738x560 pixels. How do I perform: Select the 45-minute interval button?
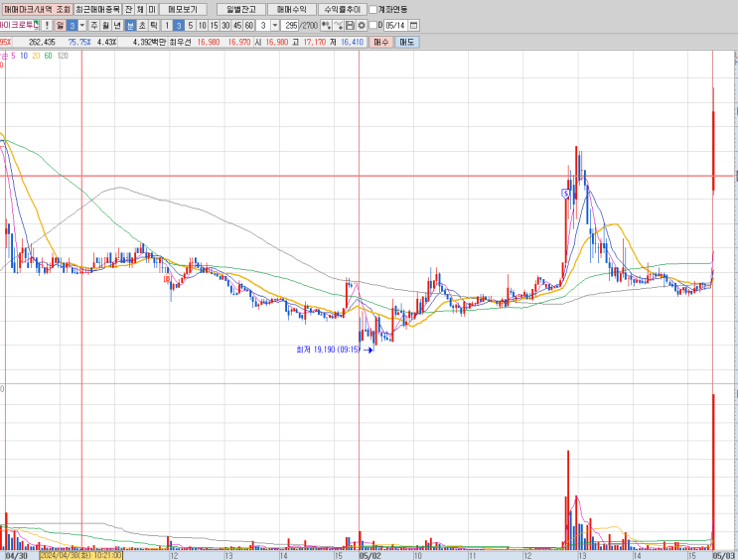237,25
